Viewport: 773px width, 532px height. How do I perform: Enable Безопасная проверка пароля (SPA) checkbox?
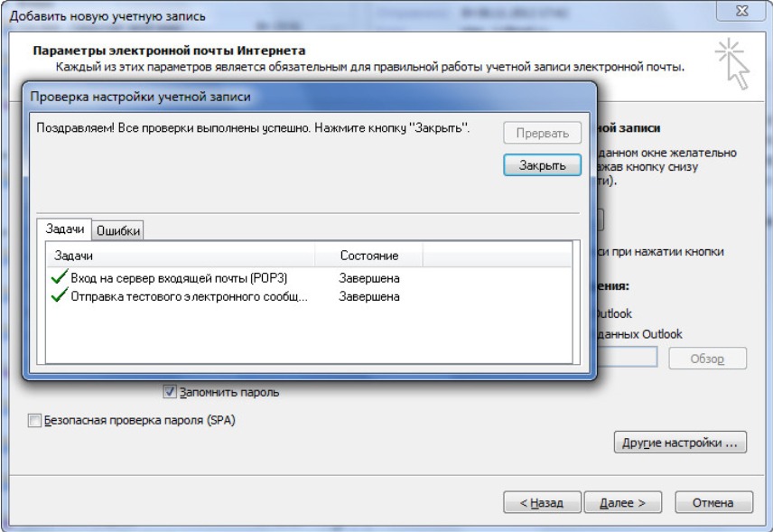point(34,421)
